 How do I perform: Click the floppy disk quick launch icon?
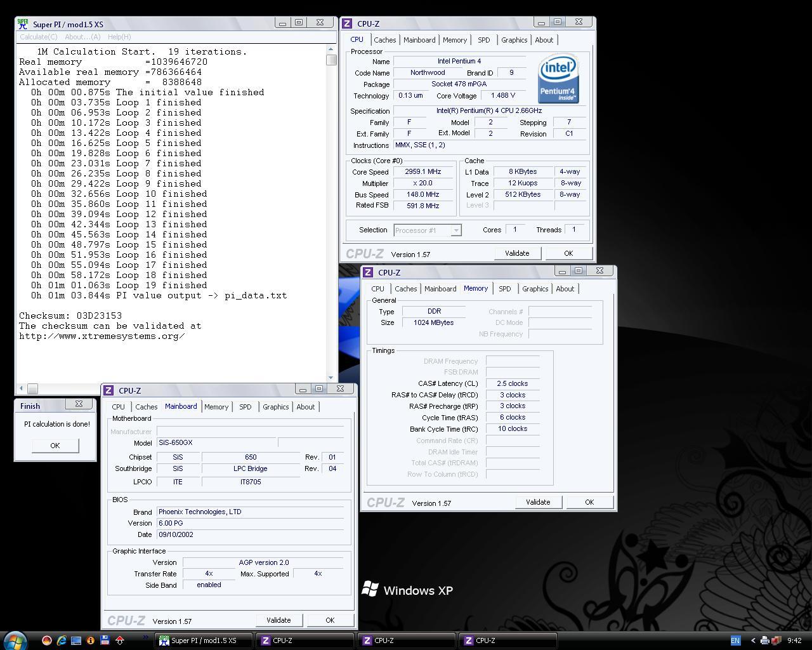coord(105,640)
